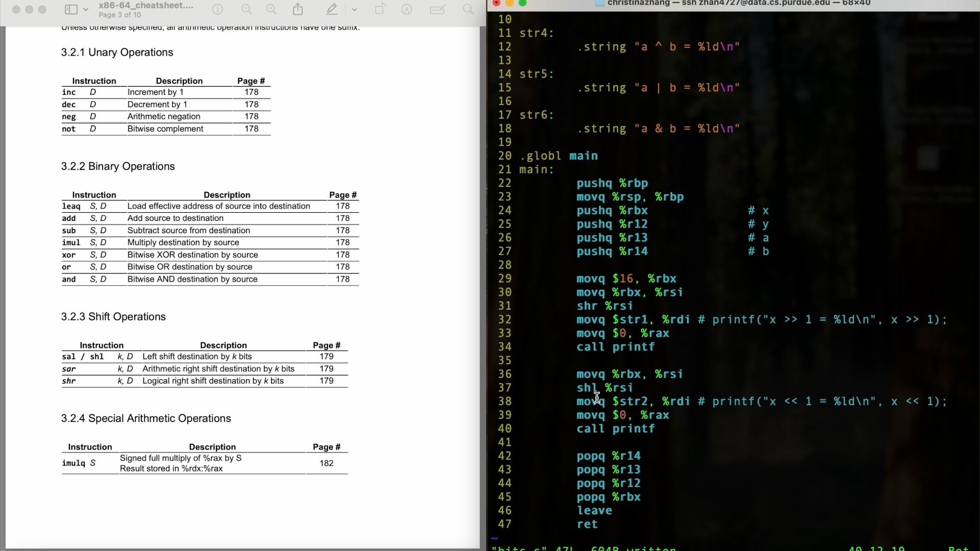Click page number 182 in special arithmetic table

[327, 463]
